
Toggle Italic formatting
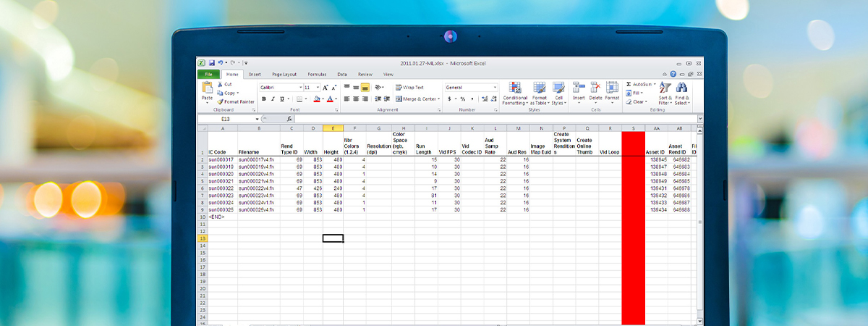(x=273, y=99)
